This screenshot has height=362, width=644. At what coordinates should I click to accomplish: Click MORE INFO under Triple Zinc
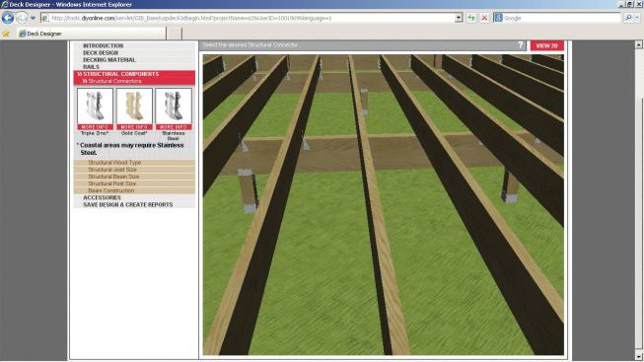coord(95,127)
